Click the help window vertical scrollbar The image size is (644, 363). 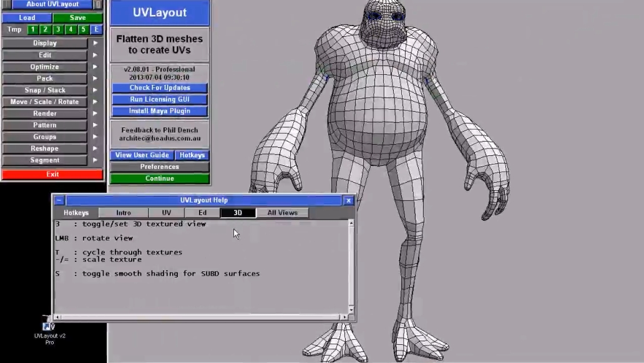coord(351,266)
